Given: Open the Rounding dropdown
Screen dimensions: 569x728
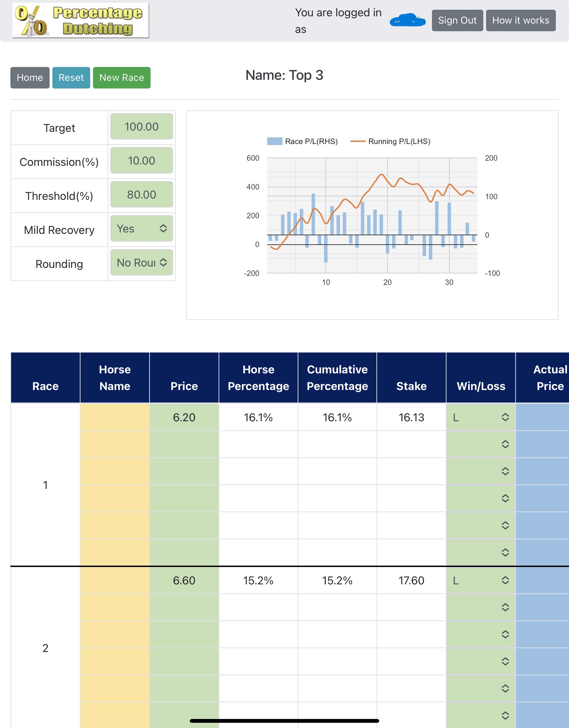Looking at the screenshot, I should click(142, 263).
